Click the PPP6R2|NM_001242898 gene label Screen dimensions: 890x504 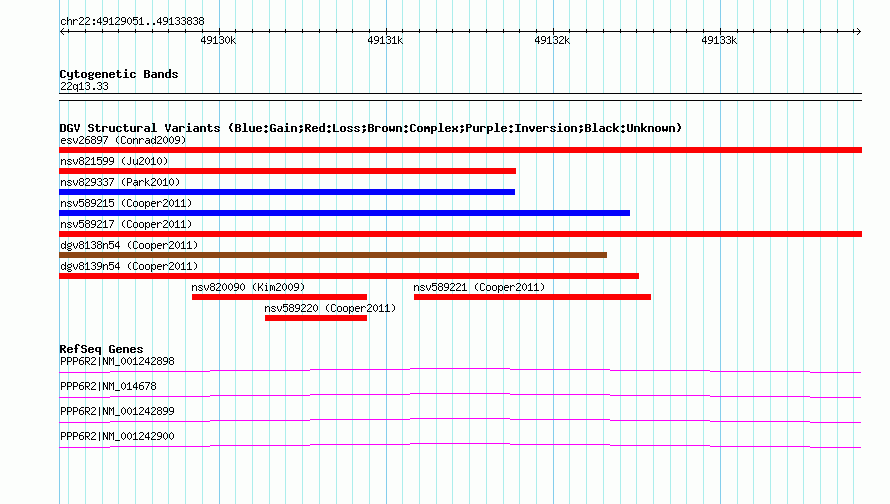(117, 361)
